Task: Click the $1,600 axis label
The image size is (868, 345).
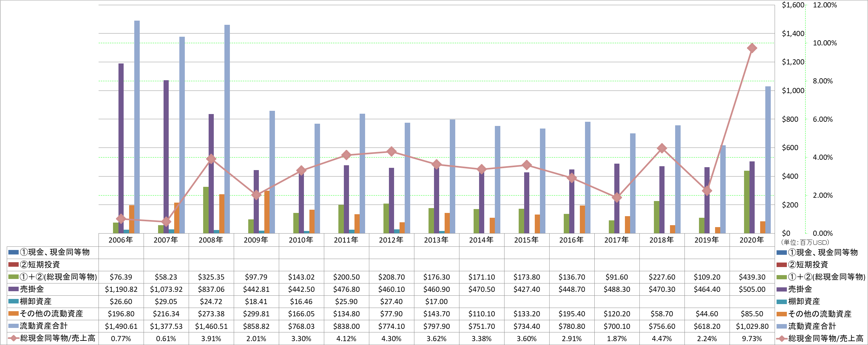Action: tap(793, 5)
